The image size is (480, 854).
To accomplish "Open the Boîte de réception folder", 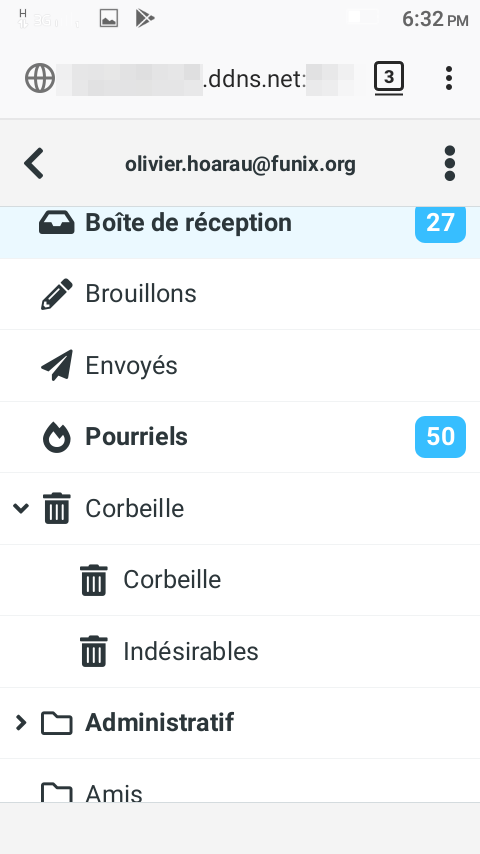I will coord(240,233).
